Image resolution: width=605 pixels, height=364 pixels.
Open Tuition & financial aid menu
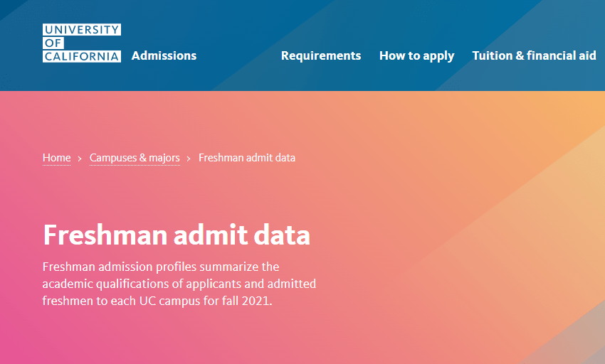coord(534,55)
